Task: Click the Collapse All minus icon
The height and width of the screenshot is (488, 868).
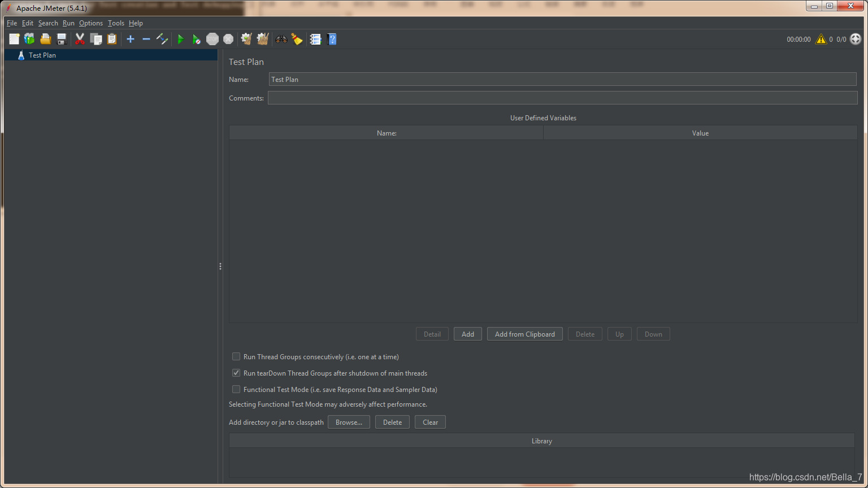Action: point(146,39)
